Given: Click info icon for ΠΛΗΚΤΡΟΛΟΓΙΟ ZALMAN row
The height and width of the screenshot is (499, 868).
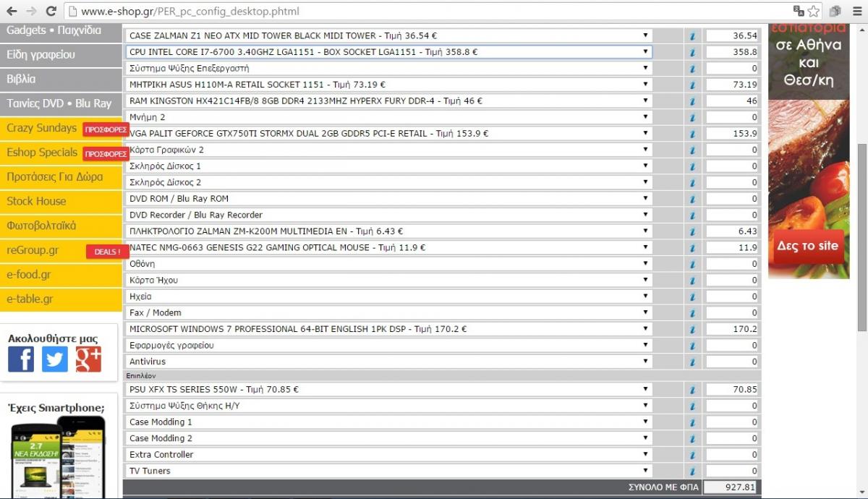Looking at the screenshot, I should (x=693, y=231).
